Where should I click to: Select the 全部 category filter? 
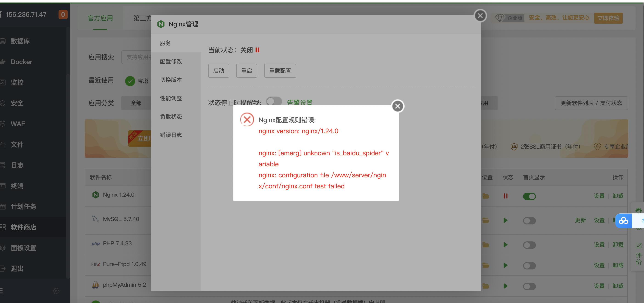click(136, 103)
